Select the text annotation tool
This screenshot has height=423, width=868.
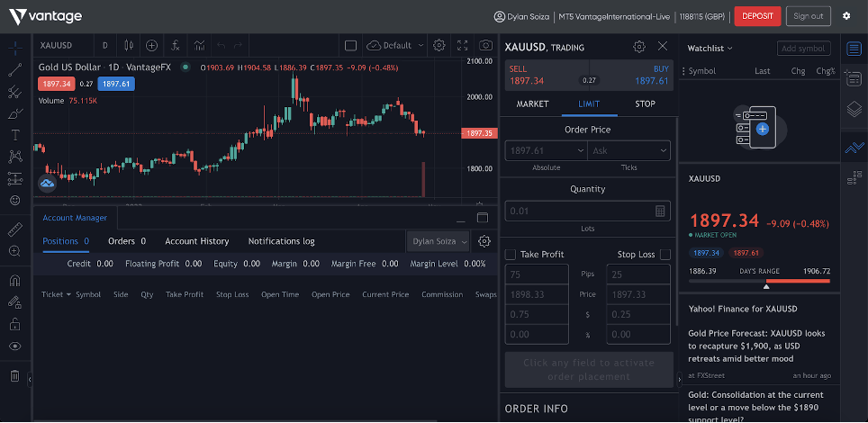(x=14, y=135)
